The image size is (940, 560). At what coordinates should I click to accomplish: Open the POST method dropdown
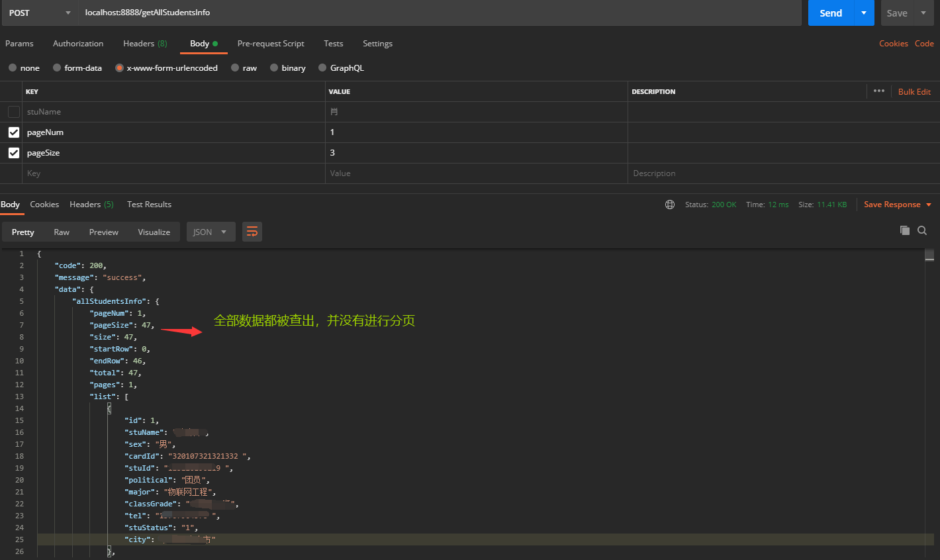pyautogui.click(x=40, y=13)
